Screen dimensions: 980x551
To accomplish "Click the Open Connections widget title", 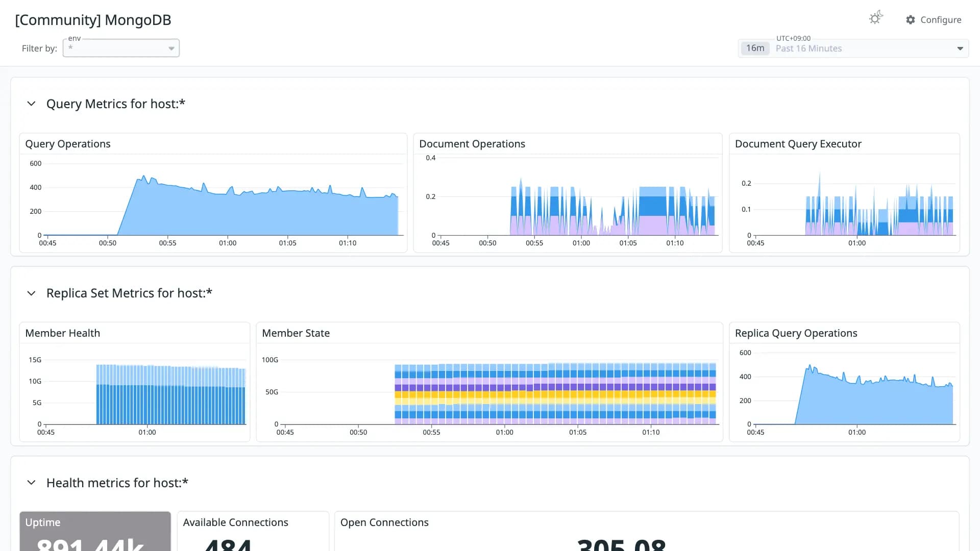I will coord(384,522).
